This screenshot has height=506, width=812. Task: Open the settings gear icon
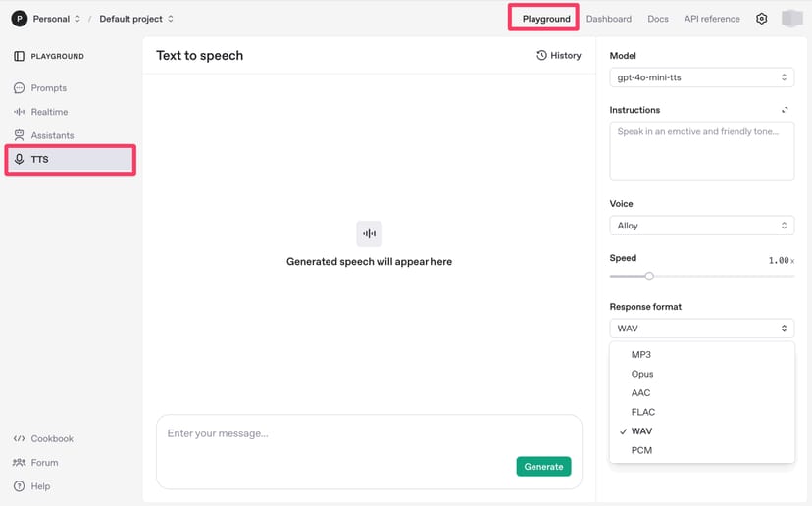(761, 19)
